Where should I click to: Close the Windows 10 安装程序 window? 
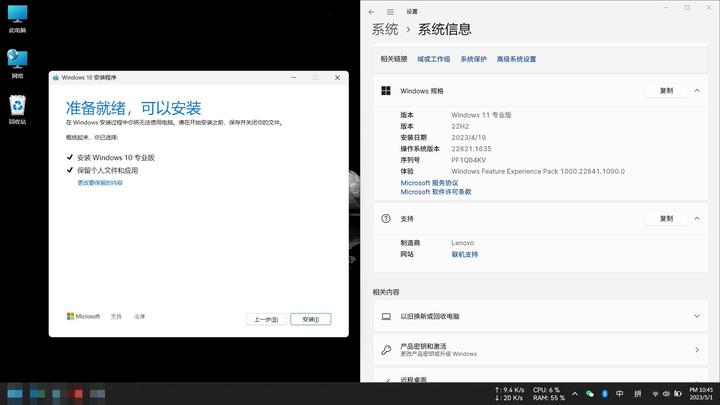click(x=338, y=78)
